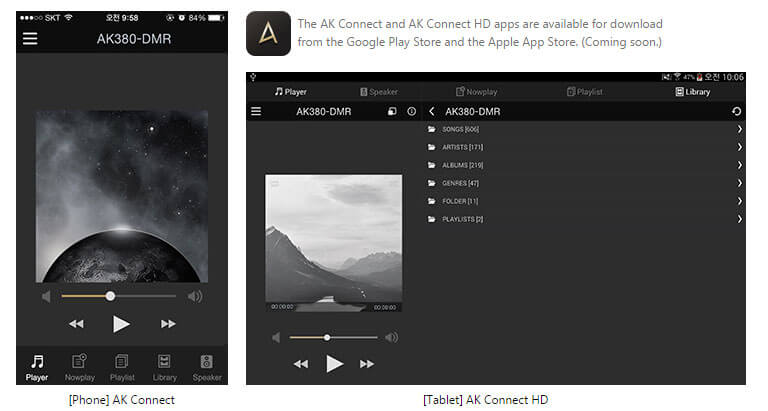This screenshot has width=768, height=411.
Task: Switch to Player tab on tablet
Action: (290, 92)
